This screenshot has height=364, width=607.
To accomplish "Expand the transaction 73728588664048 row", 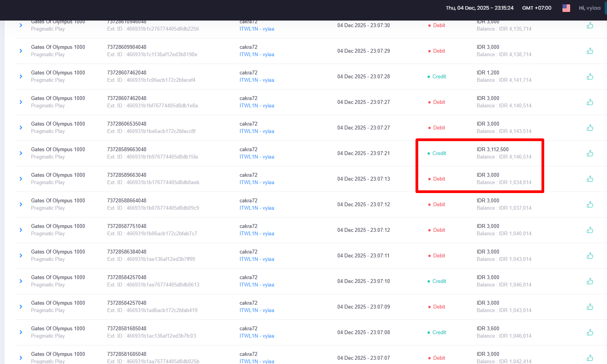I will click(x=21, y=204).
